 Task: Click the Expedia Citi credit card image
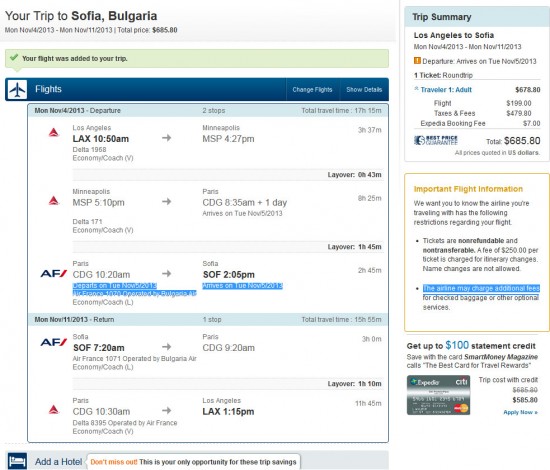point(438,395)
